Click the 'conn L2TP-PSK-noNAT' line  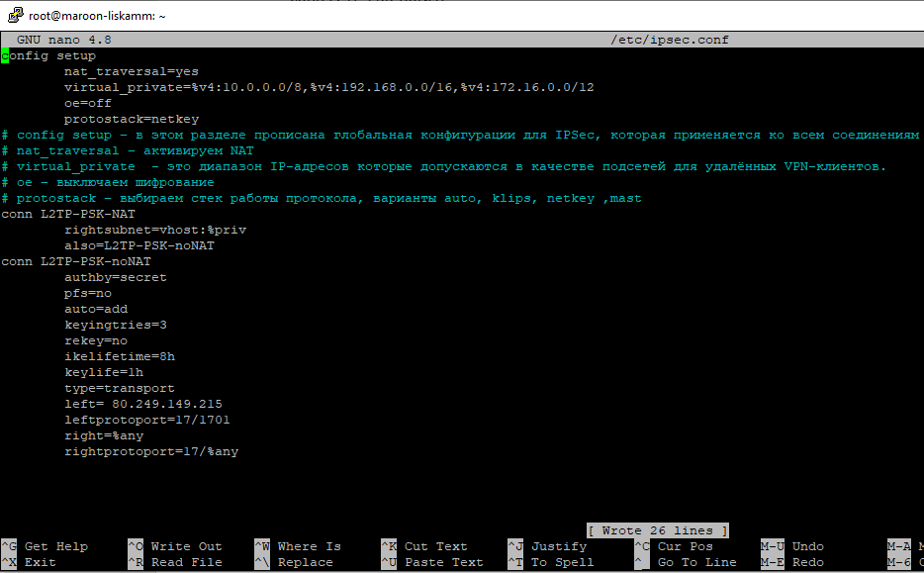pos(76,261)
